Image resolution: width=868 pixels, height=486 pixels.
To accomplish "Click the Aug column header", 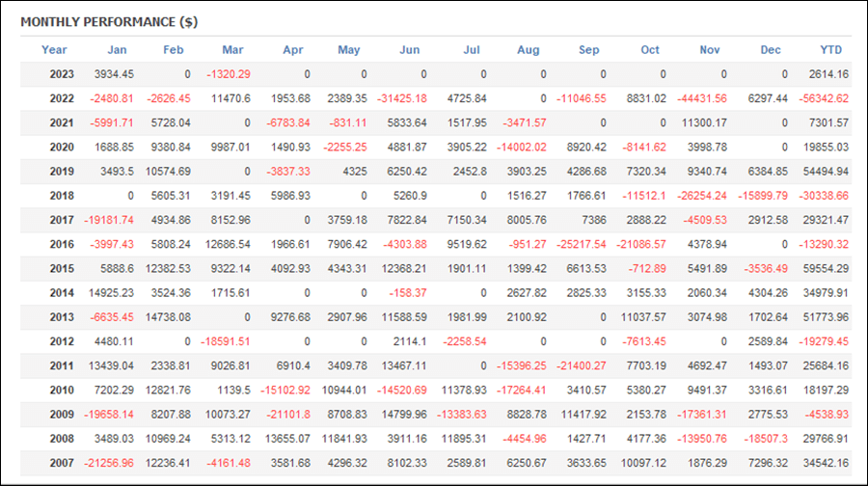I will [529, 50].
